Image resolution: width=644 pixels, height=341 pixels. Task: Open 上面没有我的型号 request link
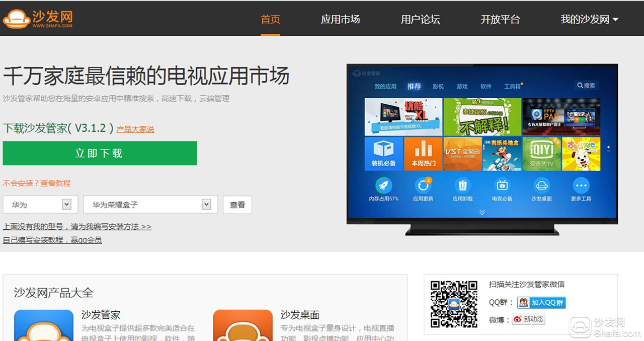[x=77, y=227]
